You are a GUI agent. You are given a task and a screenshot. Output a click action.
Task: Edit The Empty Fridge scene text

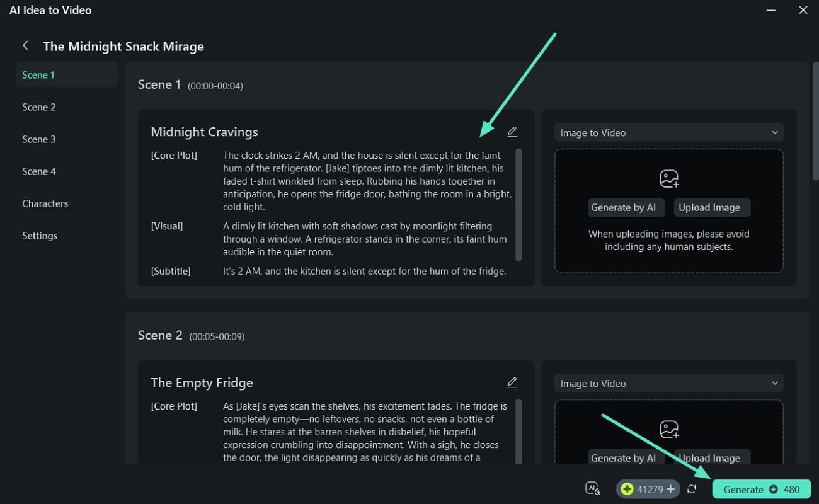512,382
